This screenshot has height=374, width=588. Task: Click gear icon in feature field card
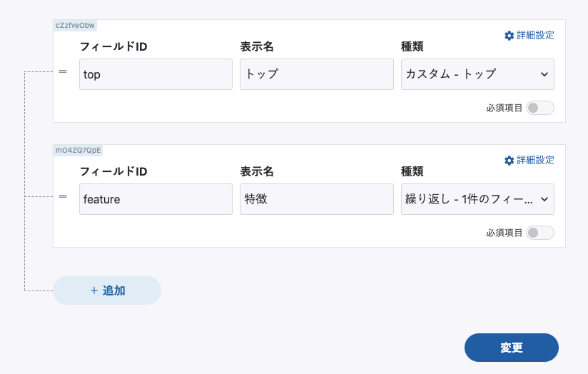coord(509,161)
